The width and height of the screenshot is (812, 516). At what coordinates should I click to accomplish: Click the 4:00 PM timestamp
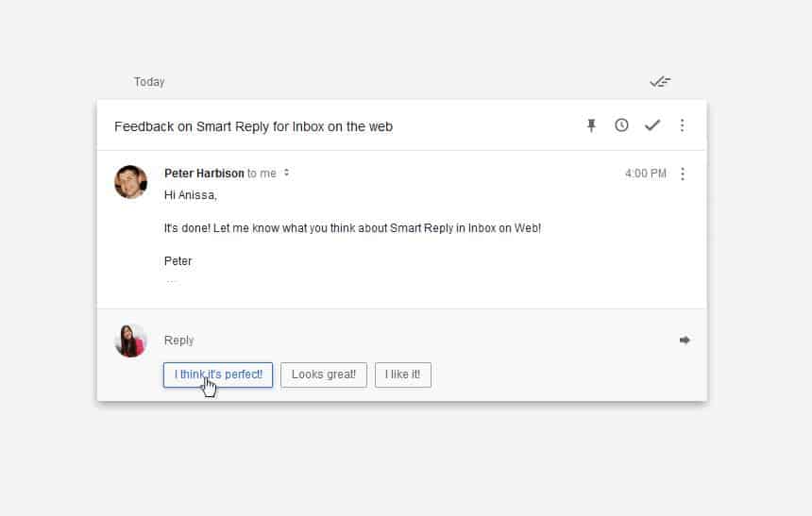pos(645,174)
